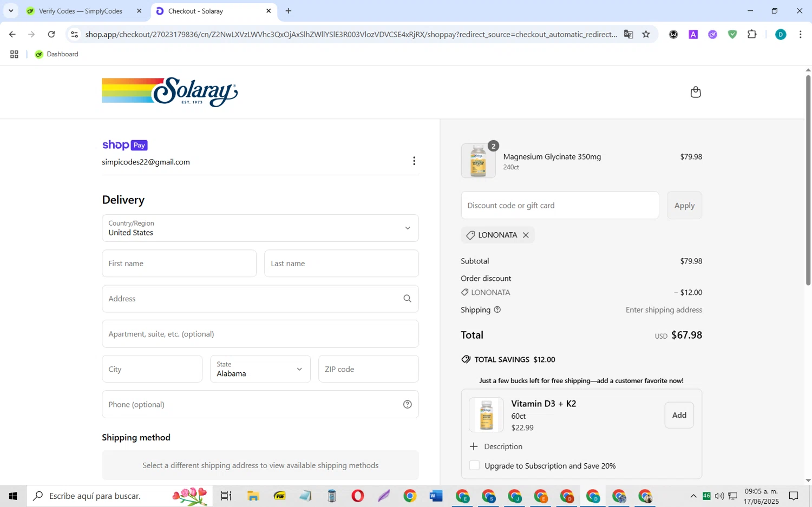Click the Discount code or gift card field
The height and width of the screenshot is (507, 812).
click(560, 205)
